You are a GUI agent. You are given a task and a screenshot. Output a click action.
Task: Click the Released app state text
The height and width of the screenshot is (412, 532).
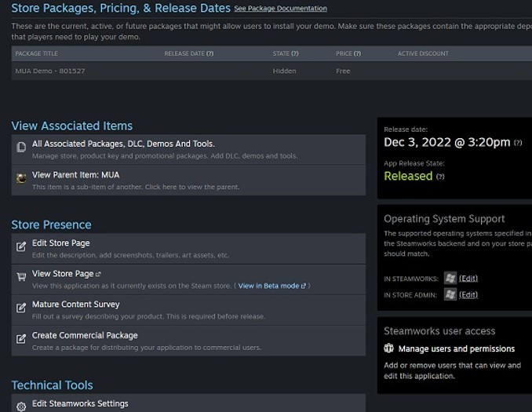[408, 176]
